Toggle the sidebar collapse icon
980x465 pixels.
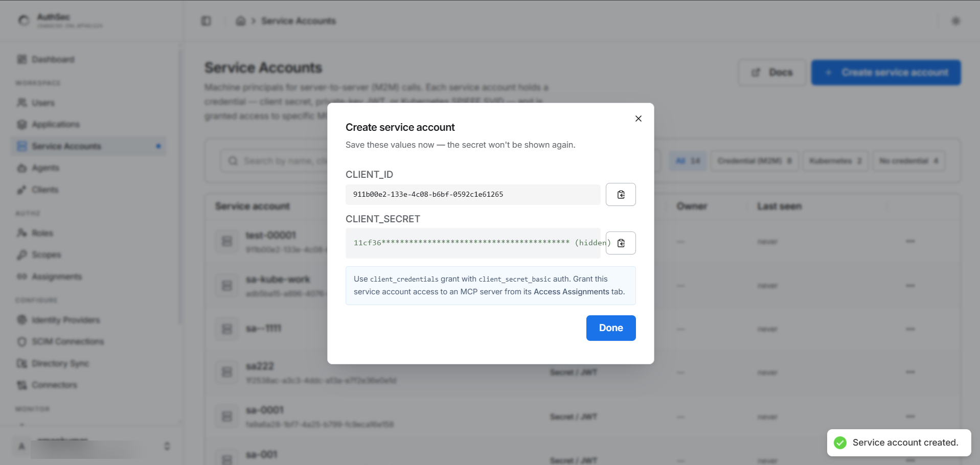206,21
